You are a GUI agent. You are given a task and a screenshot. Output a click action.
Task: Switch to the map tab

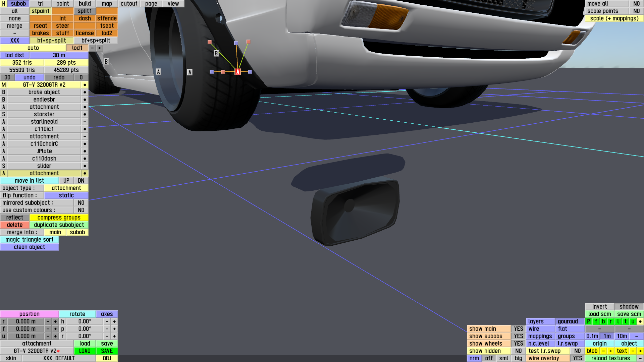107,4
